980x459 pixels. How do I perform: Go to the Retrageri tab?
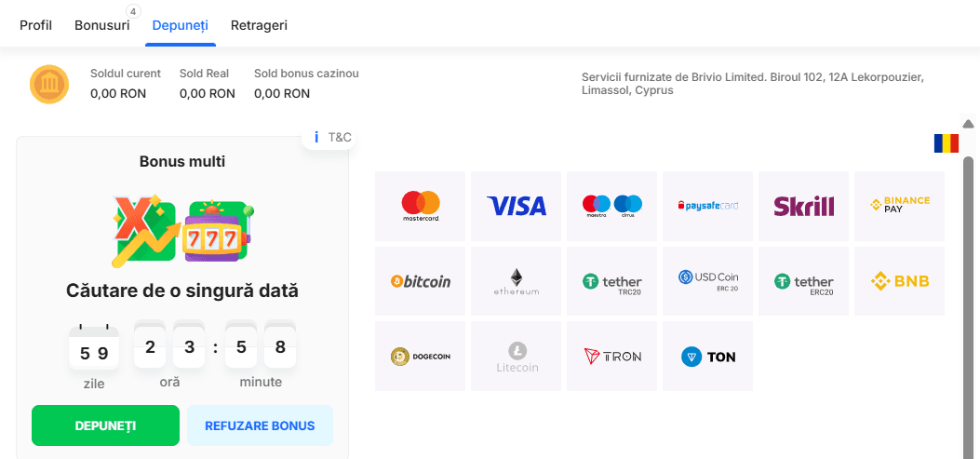point(259,25)
